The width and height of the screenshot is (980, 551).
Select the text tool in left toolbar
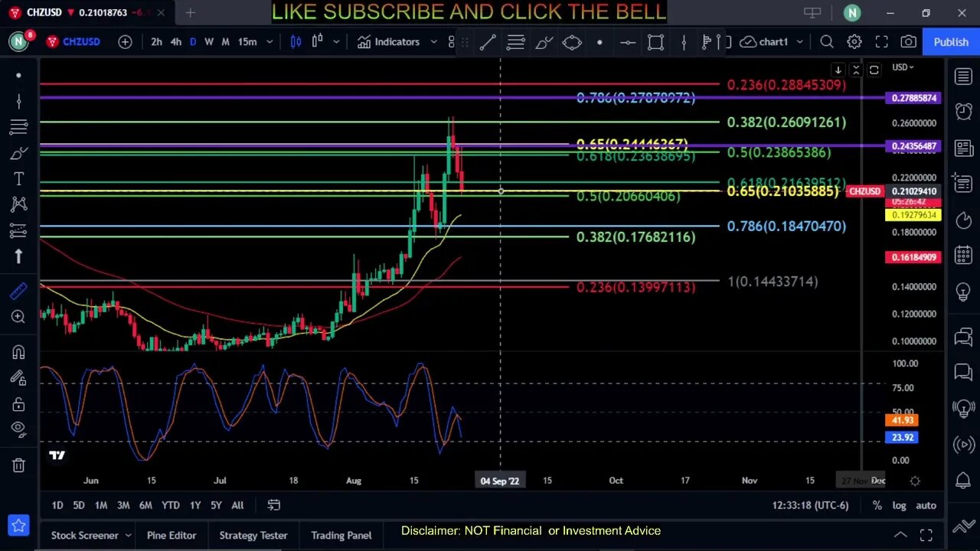coord(18,178)
